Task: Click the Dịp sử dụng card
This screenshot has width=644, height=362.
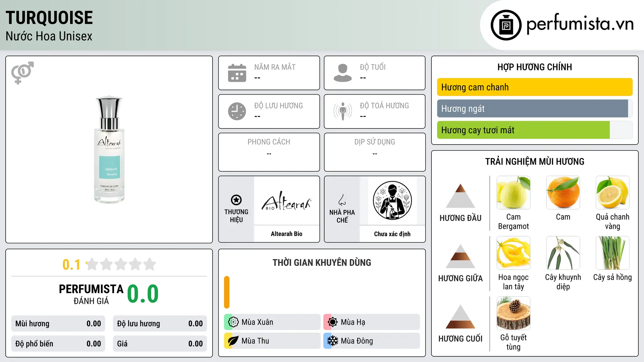Action: coord(375,152)
